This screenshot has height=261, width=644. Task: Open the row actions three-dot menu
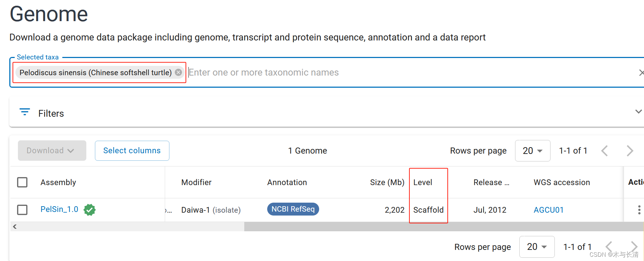point(639,210)
